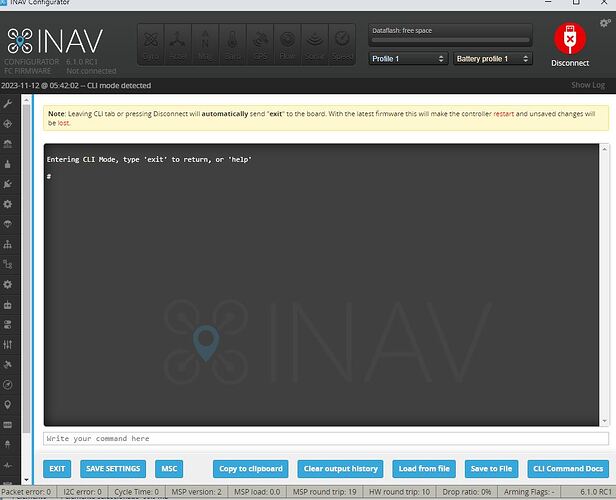Click 'HW round trip: 10' status entry

pos(400,491)
